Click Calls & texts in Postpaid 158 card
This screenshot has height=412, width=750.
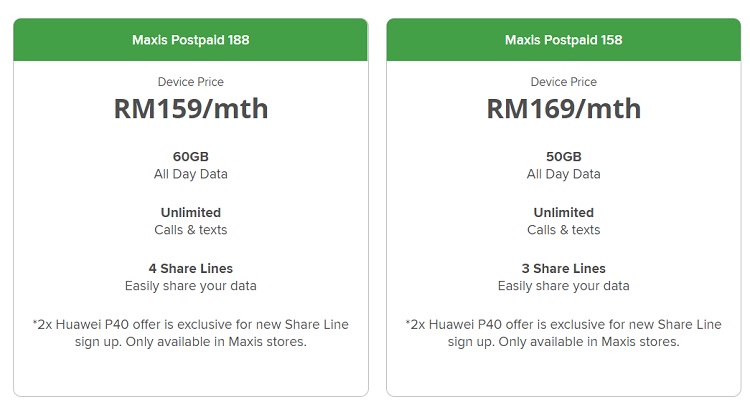point(563,230)
